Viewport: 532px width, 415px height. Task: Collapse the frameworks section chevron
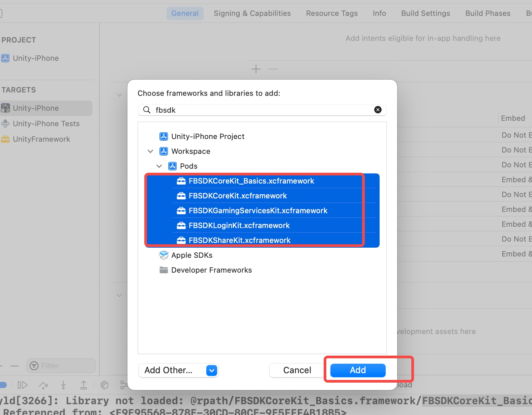119,95
